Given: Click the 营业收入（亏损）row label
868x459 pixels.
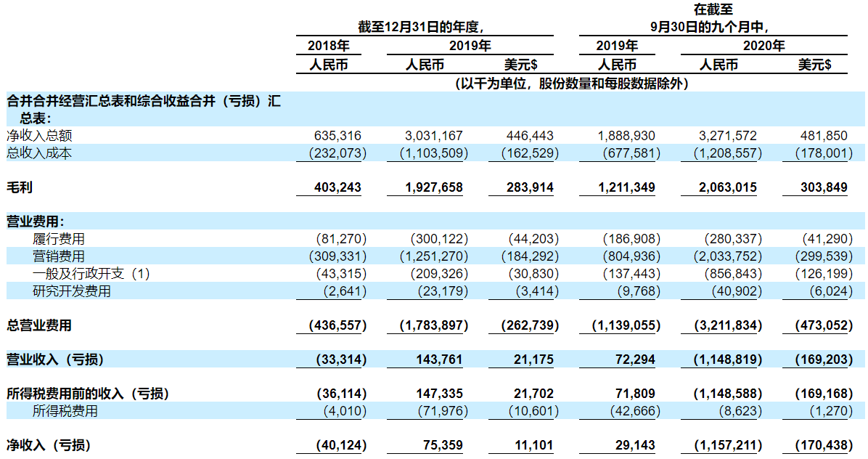Looking at the screenshot, I should click(55, 360).
